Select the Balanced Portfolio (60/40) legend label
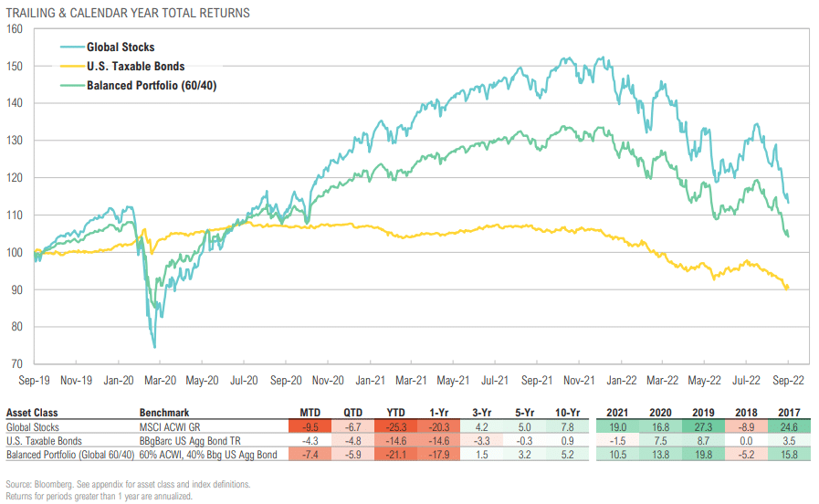 (152, 86)
